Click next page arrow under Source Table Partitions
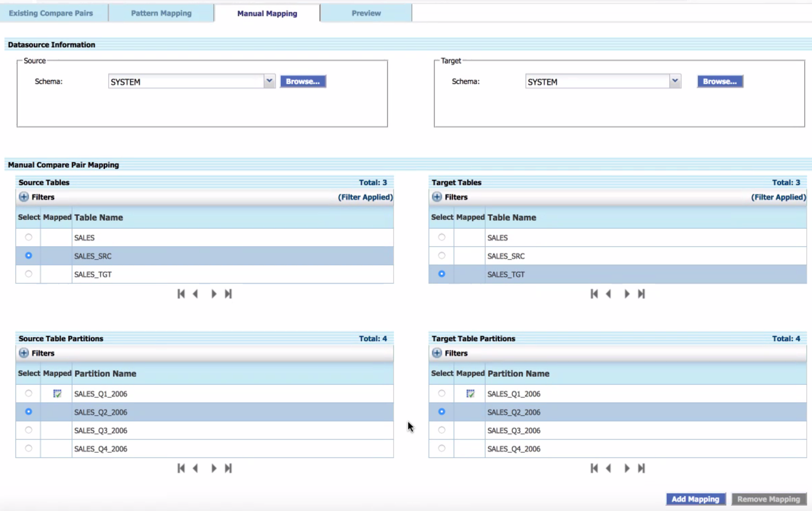 click(213, 468)
